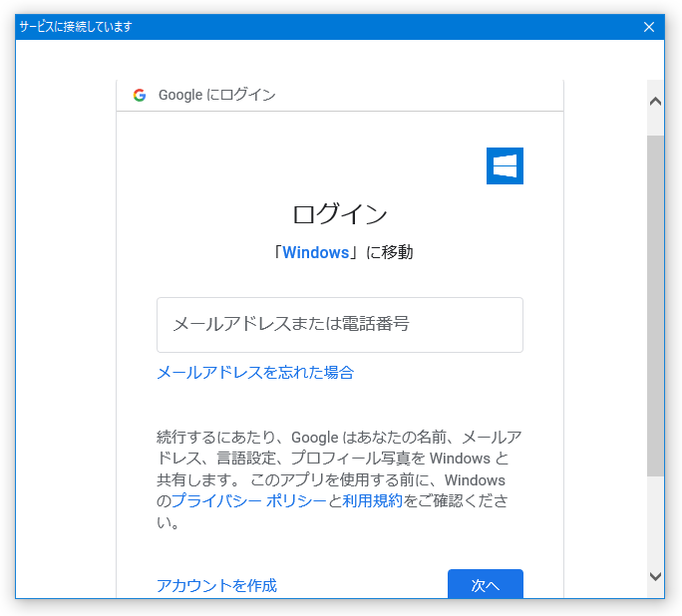Click the ログイン heading text
Screen dimensions: 682x616
tap(340, 214)
